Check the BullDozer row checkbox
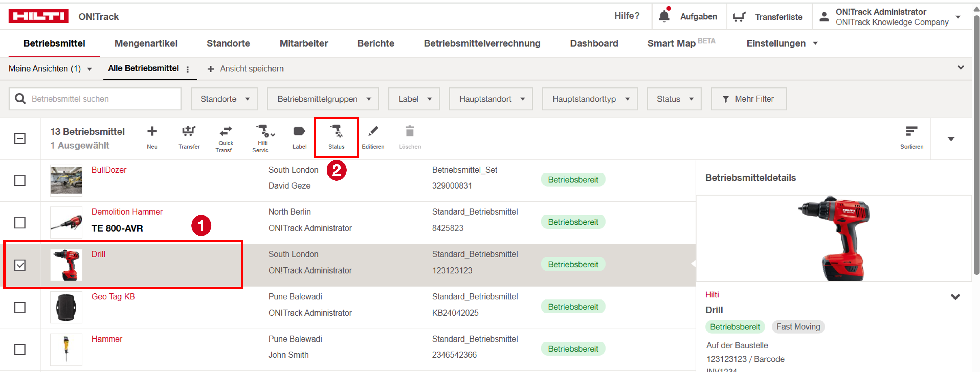The height and width of the screenshot is (372, 980). click(x=20, y=180)
